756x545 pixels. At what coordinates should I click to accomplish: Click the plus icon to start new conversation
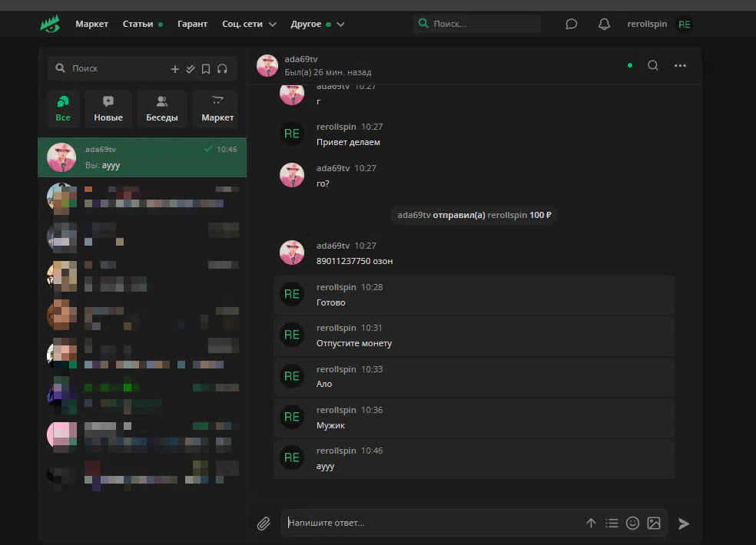coord(174,69)
